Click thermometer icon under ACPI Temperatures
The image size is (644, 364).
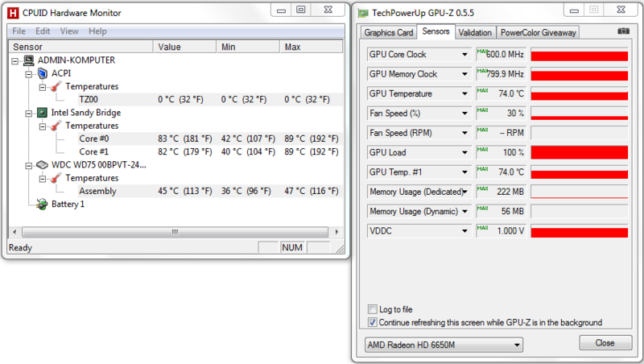(56, 87)
